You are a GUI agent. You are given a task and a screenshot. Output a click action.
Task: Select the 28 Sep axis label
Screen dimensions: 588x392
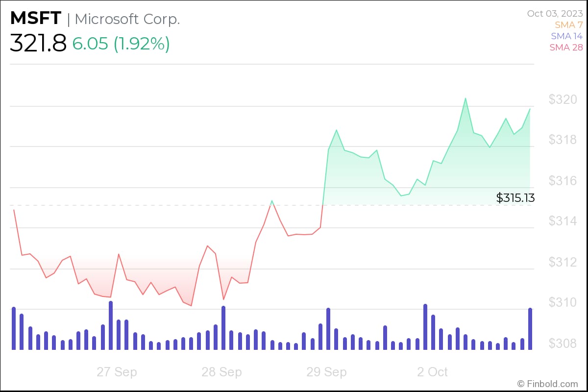(x=221, y=372)
